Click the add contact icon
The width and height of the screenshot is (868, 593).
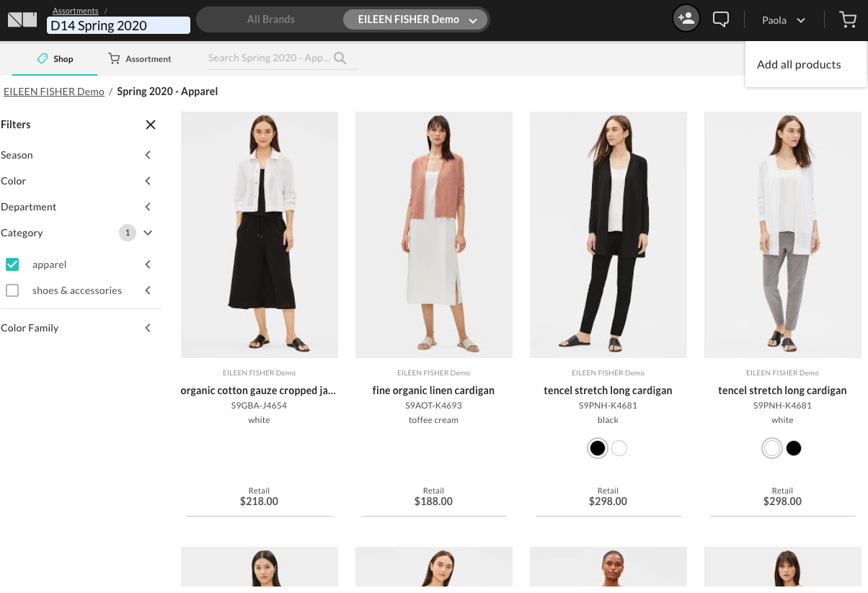click(686, 17)
